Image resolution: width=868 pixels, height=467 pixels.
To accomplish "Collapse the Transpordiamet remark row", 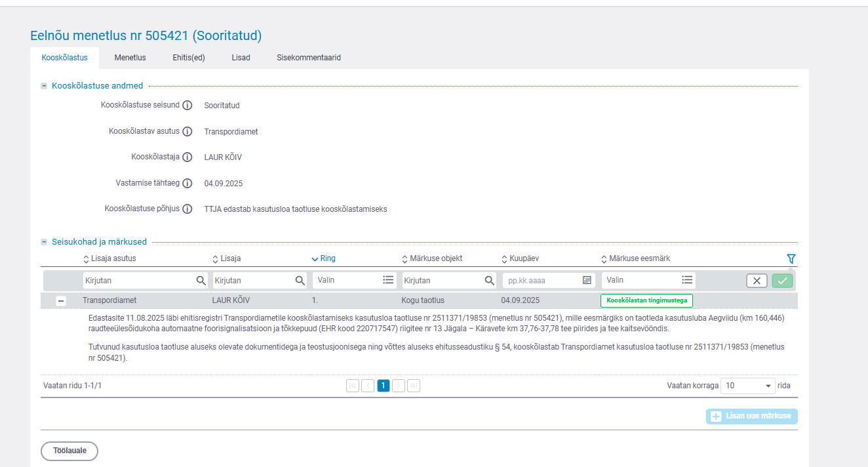I will [61, 301].
